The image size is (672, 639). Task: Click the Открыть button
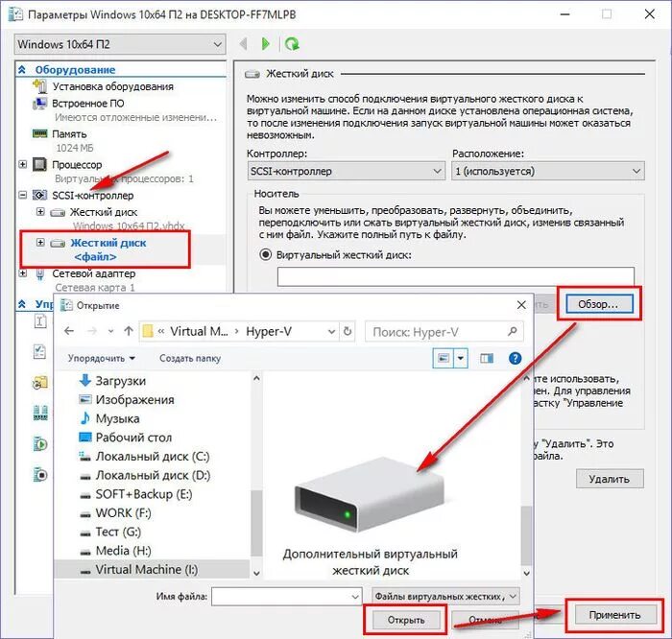click(x=406, y=620)
